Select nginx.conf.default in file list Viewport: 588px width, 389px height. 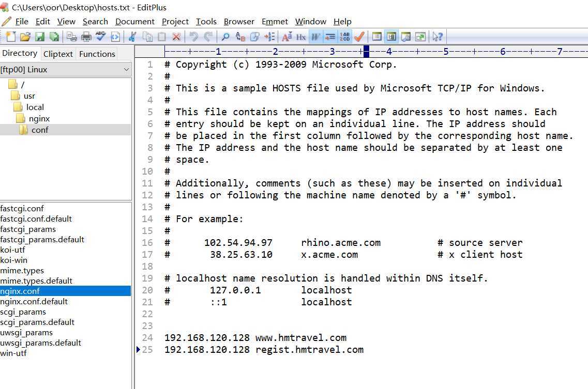[34, 302]
